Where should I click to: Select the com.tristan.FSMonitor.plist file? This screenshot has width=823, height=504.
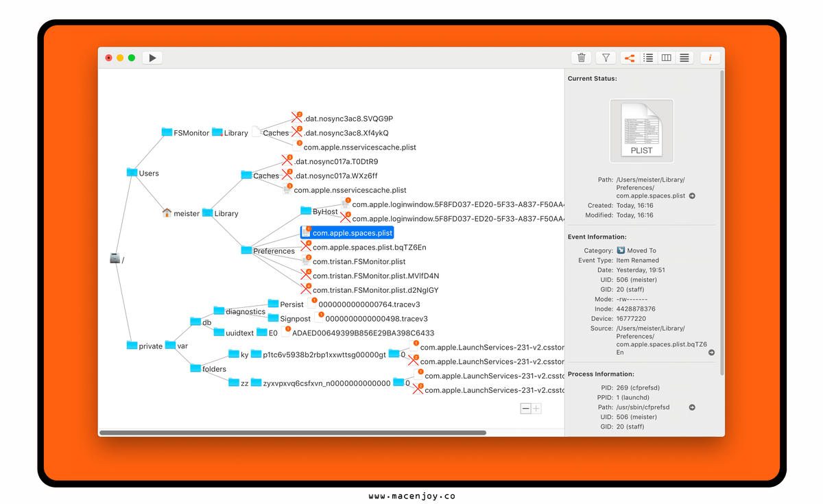tap(353, 261)
